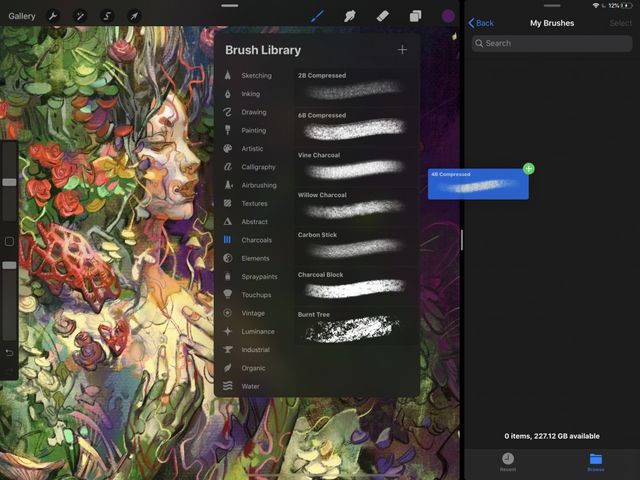Open the Artistic brush set
Screen dimensions: 640x480
[x=252, y=149]
